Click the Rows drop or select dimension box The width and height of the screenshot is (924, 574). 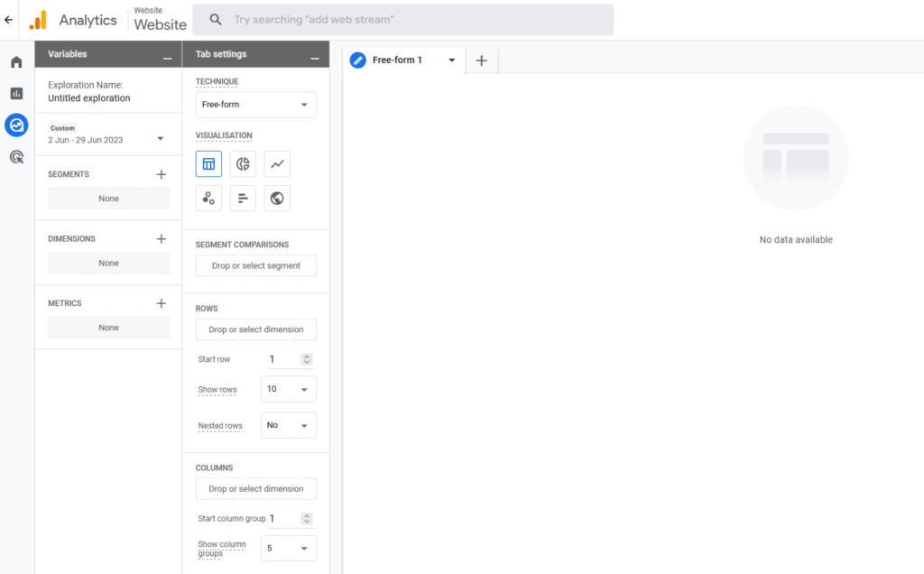pos(255,329)
